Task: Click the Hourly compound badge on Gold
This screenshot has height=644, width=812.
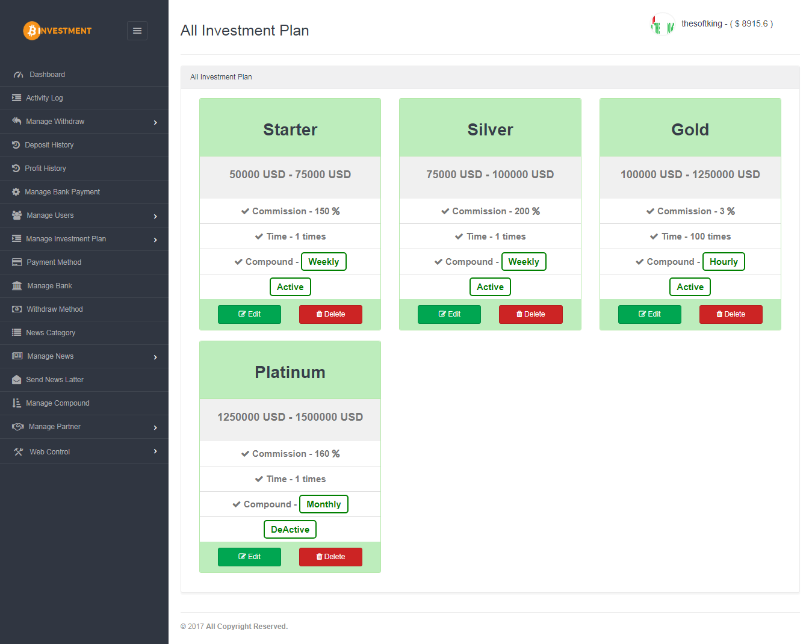Action: (x=724, y=262)
